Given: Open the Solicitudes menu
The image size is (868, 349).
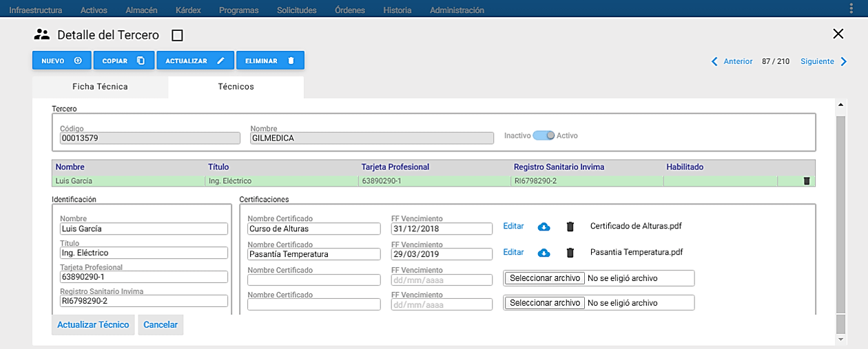Looking at the screenshot, I should point(297,10).
